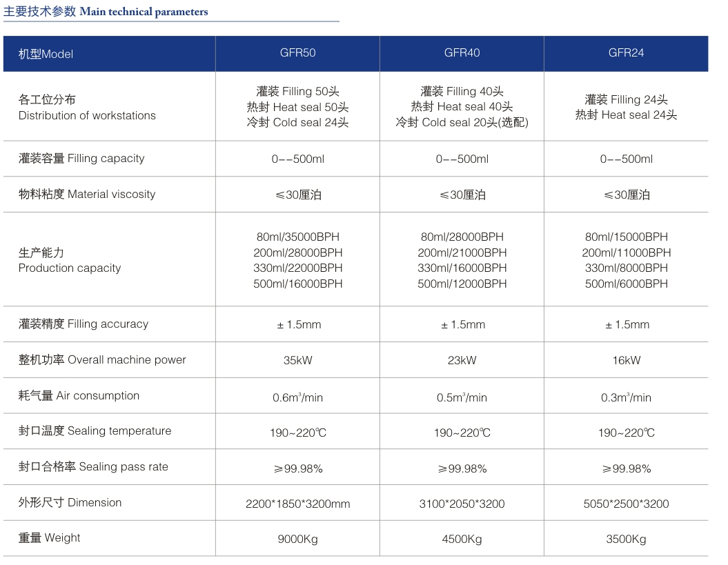Click the 80ml/35000BPH production capacity entry

[x=298, y=237]
